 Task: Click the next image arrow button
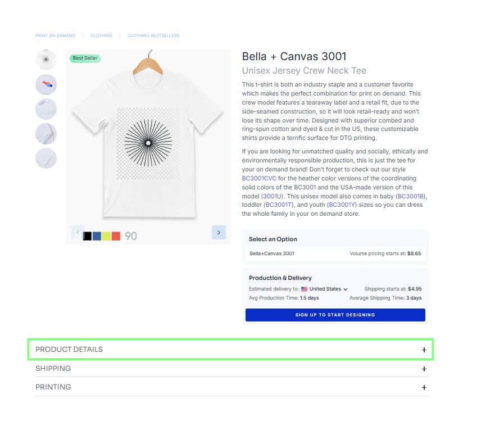(219, 232)
